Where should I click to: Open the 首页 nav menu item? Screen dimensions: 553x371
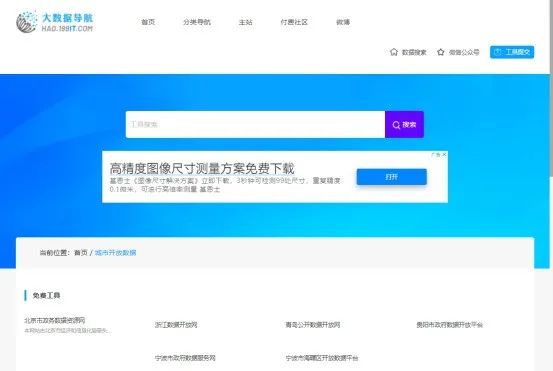pyautogui.click(x=148, y=22)
